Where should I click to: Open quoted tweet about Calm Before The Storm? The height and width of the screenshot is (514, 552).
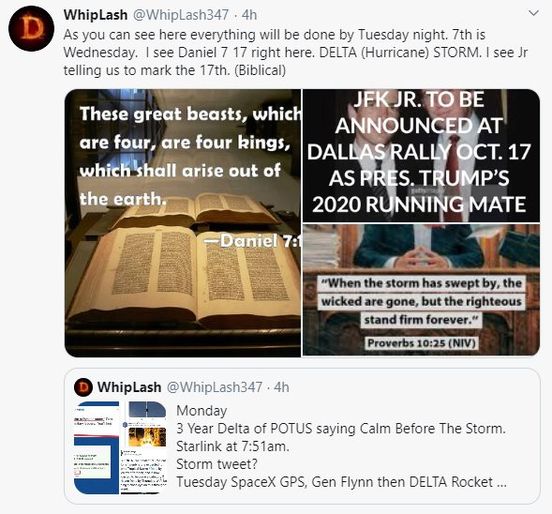[302, 436]
